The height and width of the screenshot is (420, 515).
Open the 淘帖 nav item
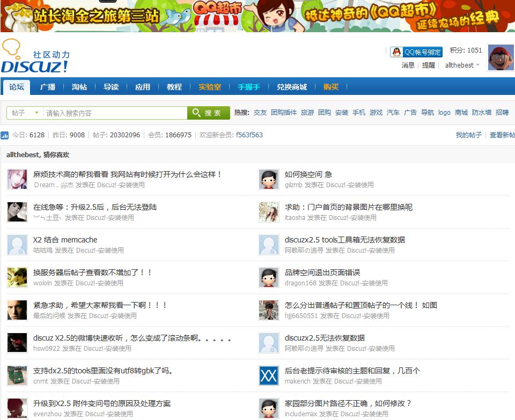pos(79,87)
